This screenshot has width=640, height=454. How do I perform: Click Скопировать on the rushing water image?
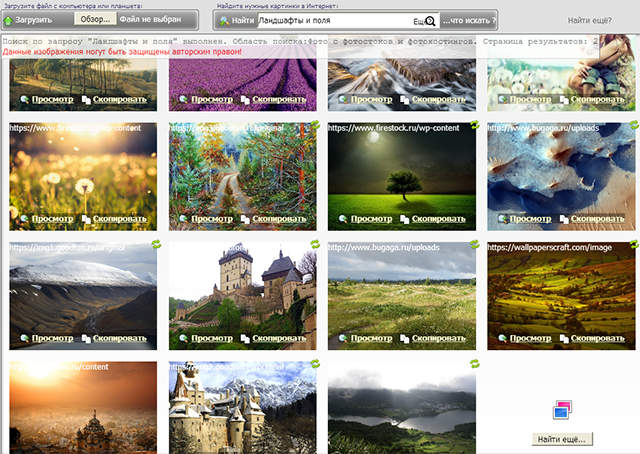[x=438, y=99]
